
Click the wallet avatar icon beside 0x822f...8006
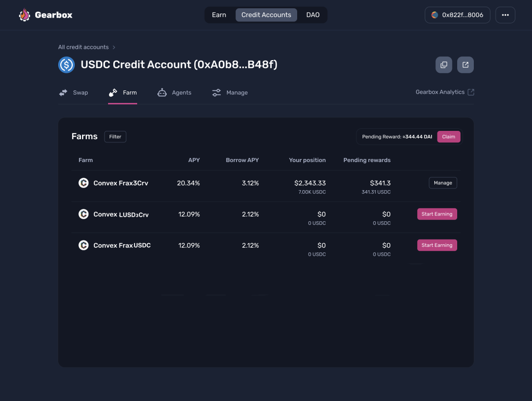point(434,15)
